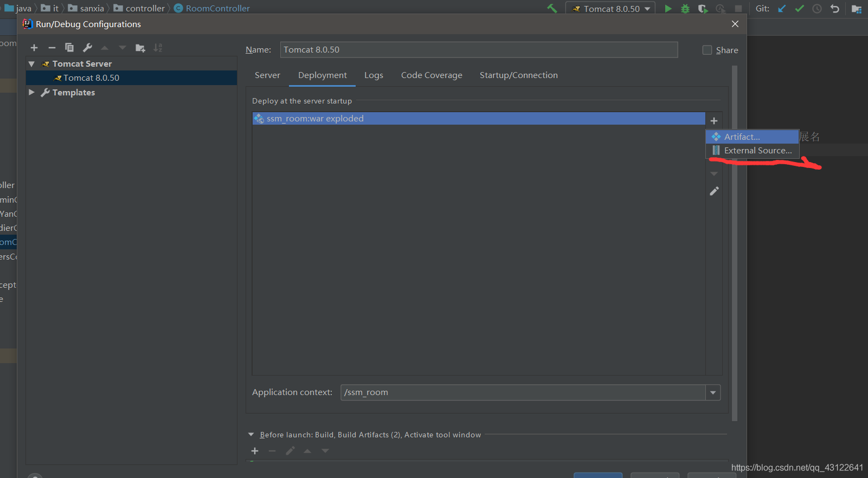Show Git history clock icon
The image size is (868, 478).
pyautogui.click(x=817, y=9)
